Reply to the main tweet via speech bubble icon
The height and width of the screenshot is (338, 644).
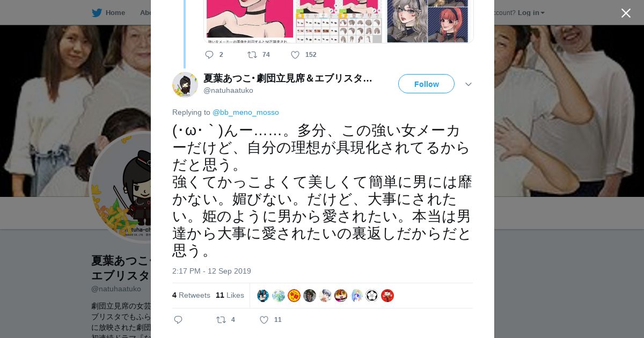tap(178, 320)
